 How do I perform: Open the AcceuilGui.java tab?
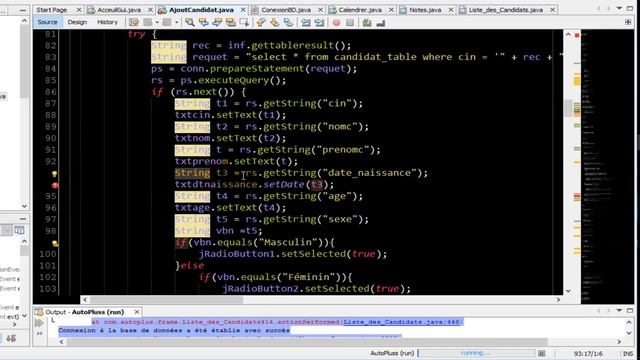click(119, 9)
